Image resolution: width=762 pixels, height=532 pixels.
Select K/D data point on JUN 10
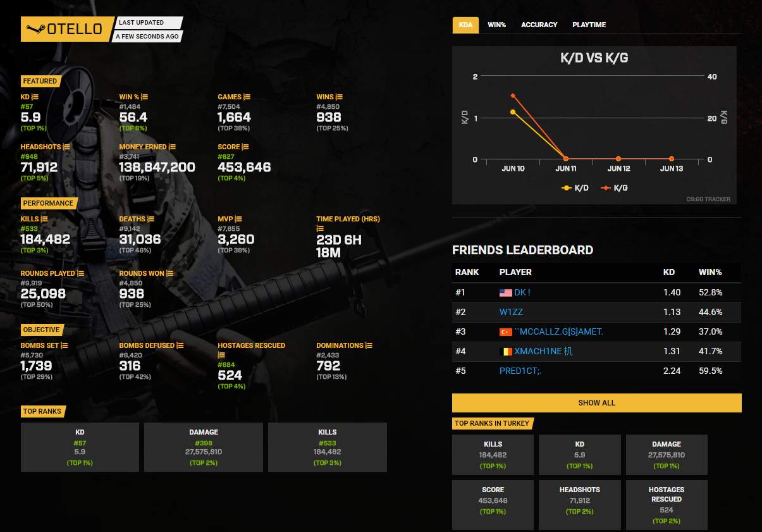click(513, 112)
